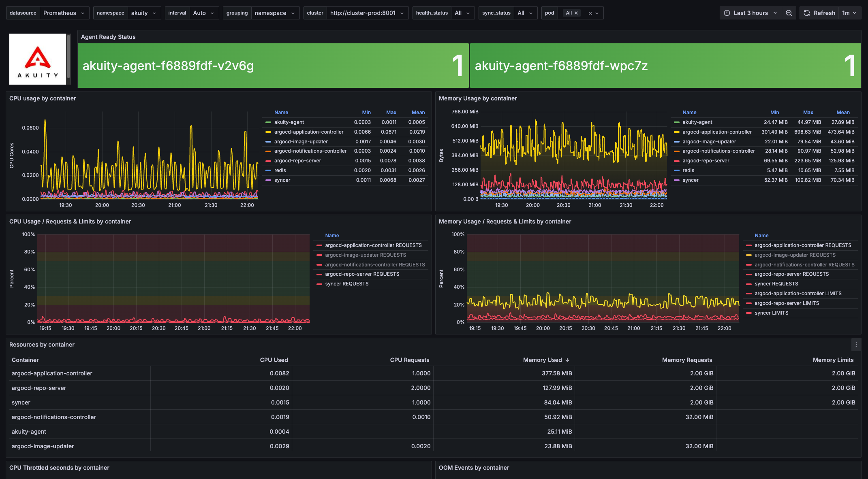868x479 pixels.
Task: Click argocd-image-updater color swatch in Memory legend
Action: click(677, 142)
